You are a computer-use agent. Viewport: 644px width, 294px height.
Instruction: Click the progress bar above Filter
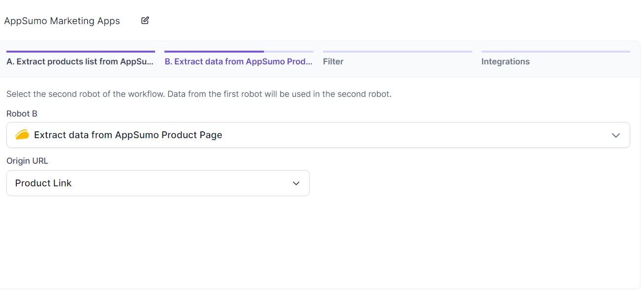[x=397, y=51]
